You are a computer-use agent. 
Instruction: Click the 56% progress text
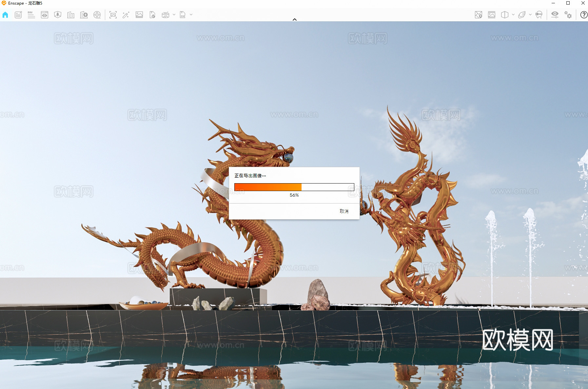294,195
